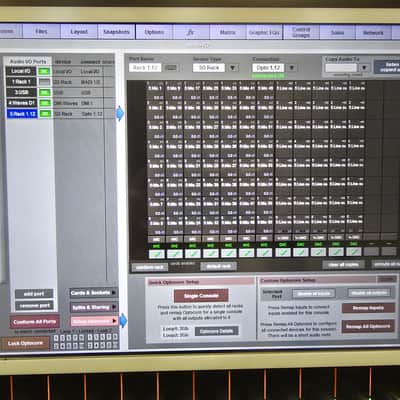
Task: Click the Remap Inputs button
Action: (x=368, y=308)
